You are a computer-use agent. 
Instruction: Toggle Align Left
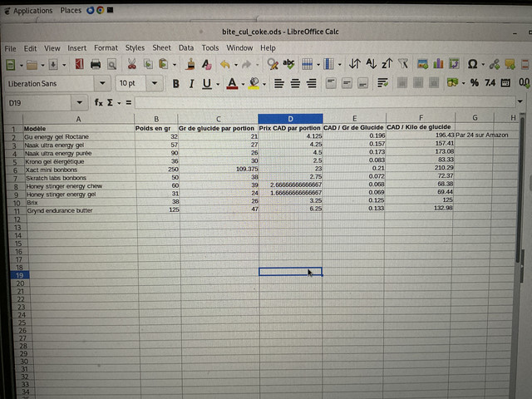279,83
